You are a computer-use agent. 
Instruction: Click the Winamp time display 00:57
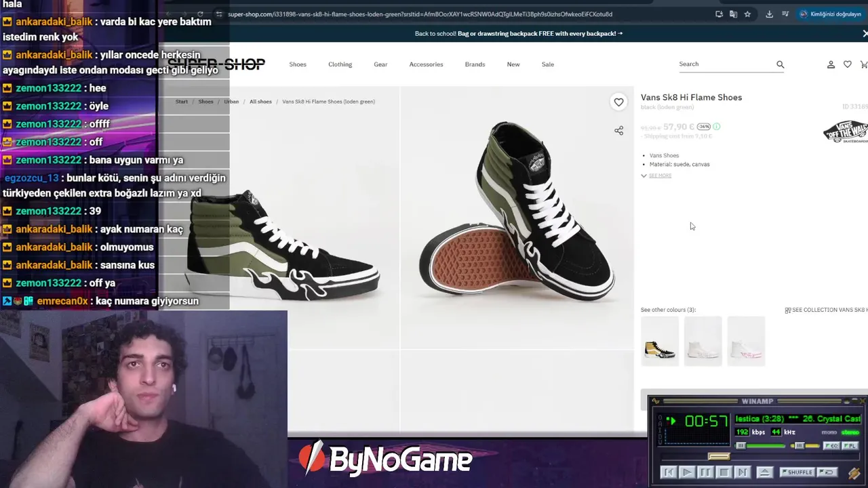707,421
